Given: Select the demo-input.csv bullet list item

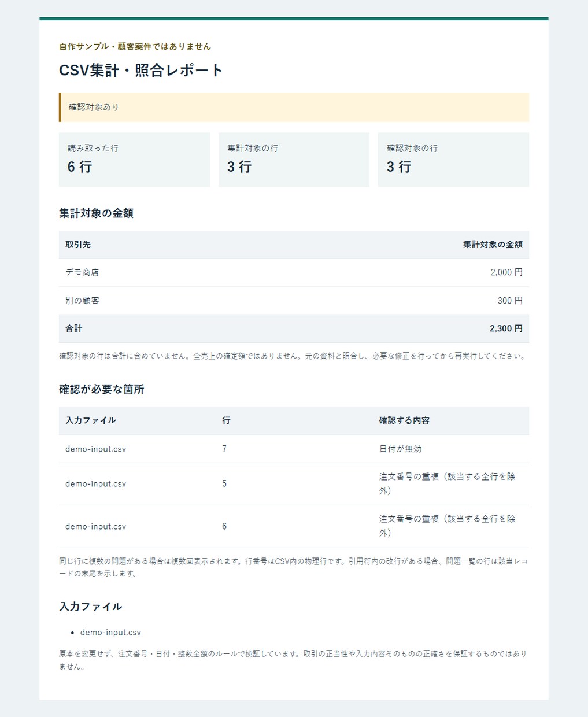Looking at the screenshot, I should click(x=110, y=633).
